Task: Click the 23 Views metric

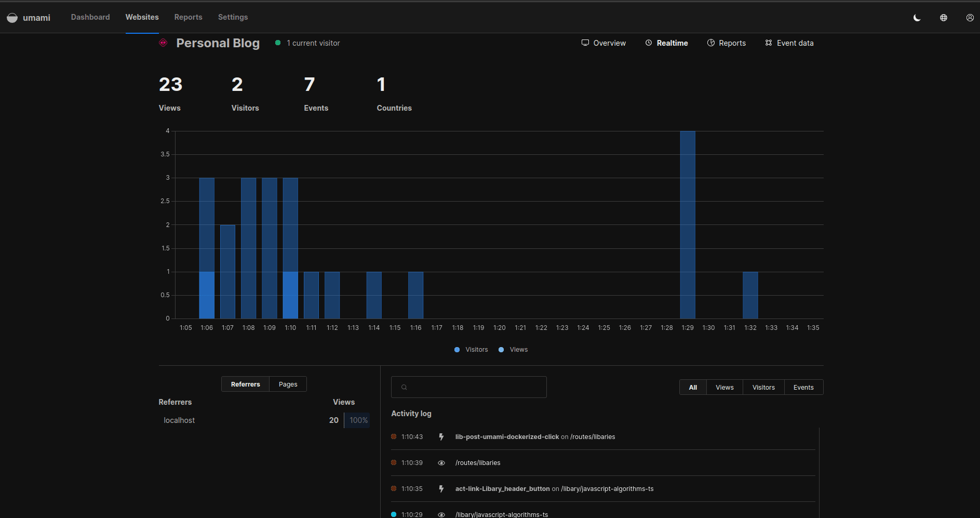Action: (x=171, y=93)
